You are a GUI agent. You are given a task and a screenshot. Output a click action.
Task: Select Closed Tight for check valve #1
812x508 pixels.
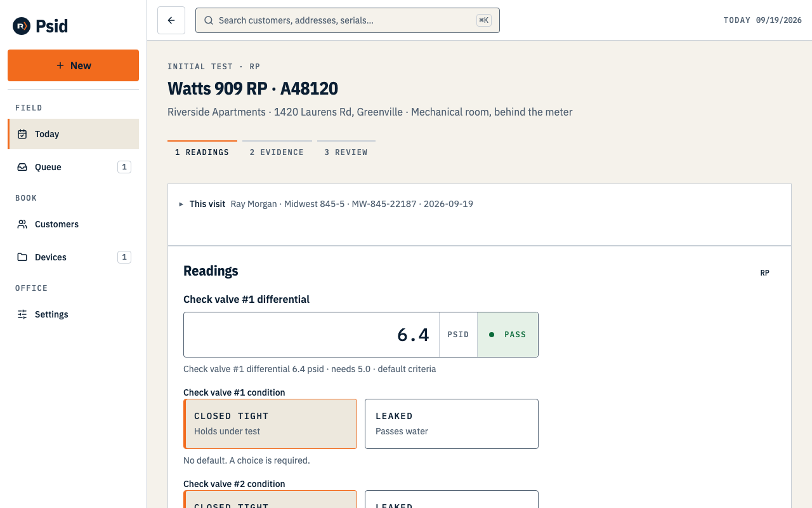point(270,424)
